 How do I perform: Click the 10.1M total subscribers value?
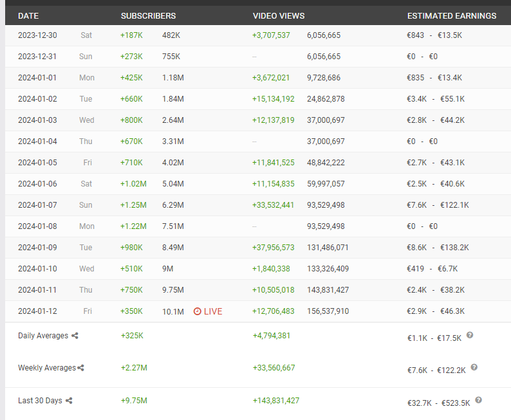173,311
